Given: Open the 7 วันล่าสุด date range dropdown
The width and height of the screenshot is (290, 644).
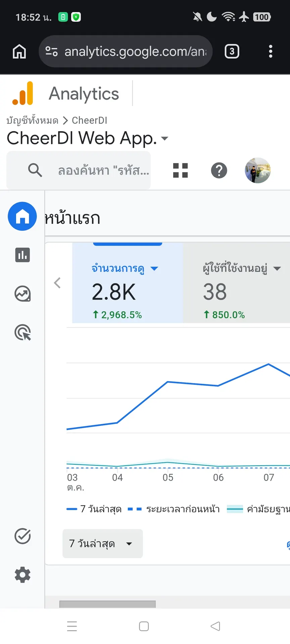Looking at the screenshot, I should (x=103, y=544).
